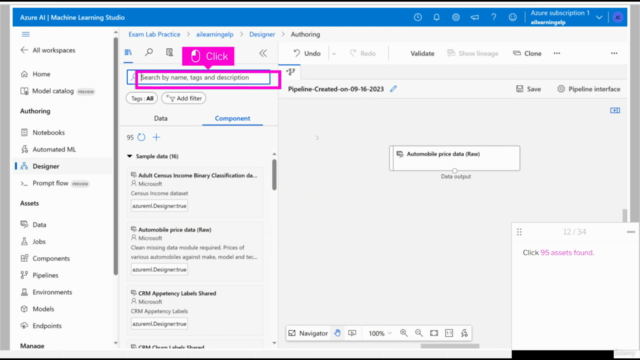
Task: Zoom in on the canvas
Action: [404, 333]
